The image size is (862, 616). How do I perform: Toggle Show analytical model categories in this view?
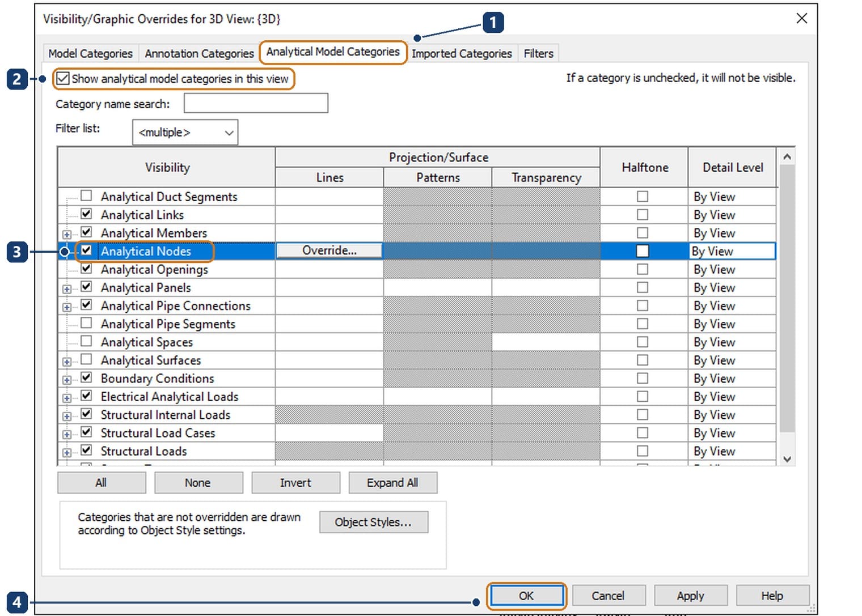(63, 79)
